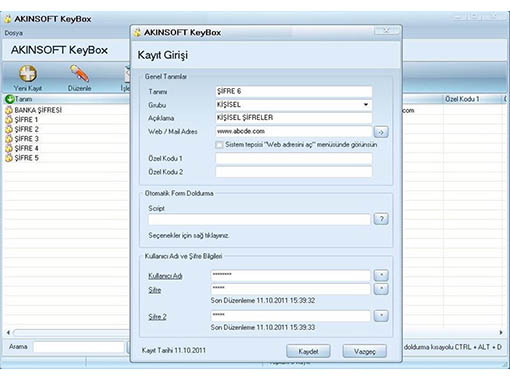Click the Özel Kodu 1 input field

point(294,158)
